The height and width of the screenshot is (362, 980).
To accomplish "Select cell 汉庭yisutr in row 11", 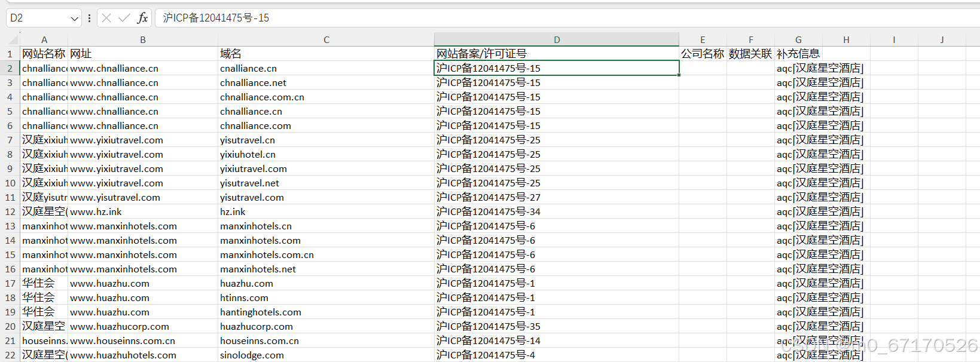I will [44, 197].
